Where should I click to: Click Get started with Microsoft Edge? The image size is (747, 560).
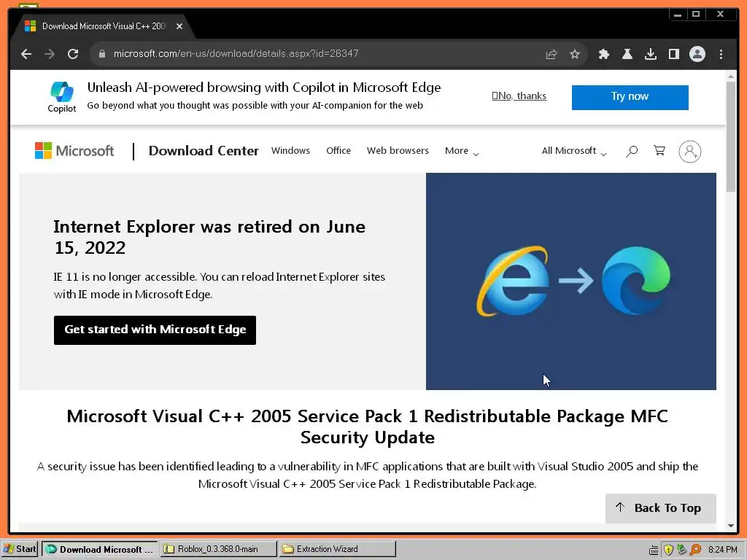pos(155,330)
